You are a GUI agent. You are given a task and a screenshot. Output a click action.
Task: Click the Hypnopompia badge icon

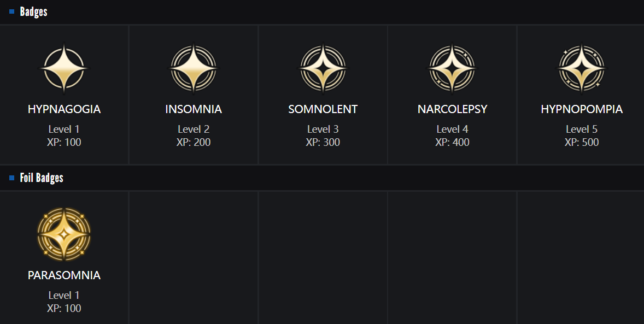tap(581, 69)
